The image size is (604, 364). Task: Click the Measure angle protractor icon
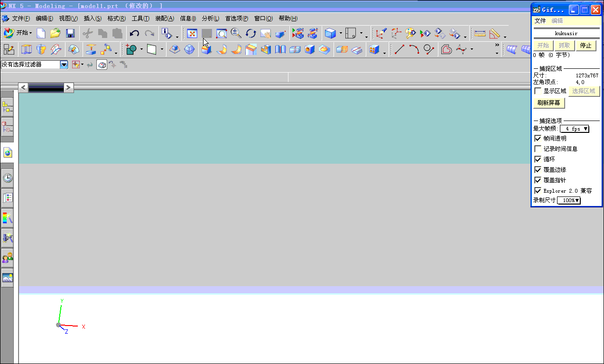(495, 33)
